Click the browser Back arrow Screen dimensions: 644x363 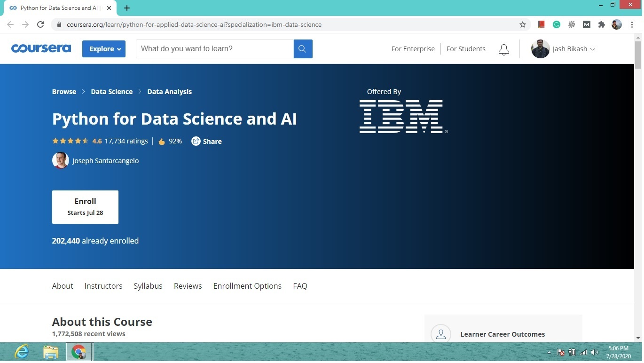coord(10,24)
